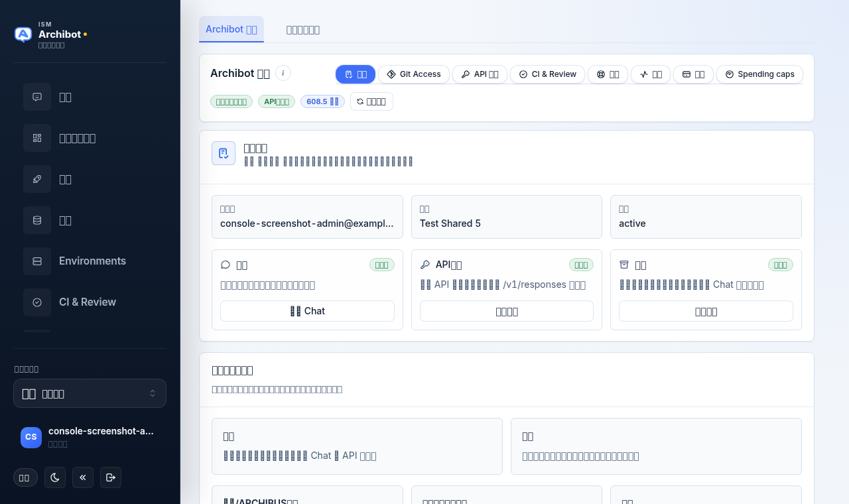Click the log out icon in sidebar footer
This screenshot has height=504, width=849.
[111, 477]
